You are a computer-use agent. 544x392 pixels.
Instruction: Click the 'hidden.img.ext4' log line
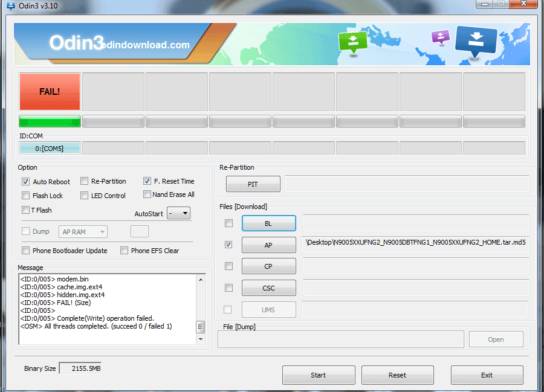pos(62,295)
